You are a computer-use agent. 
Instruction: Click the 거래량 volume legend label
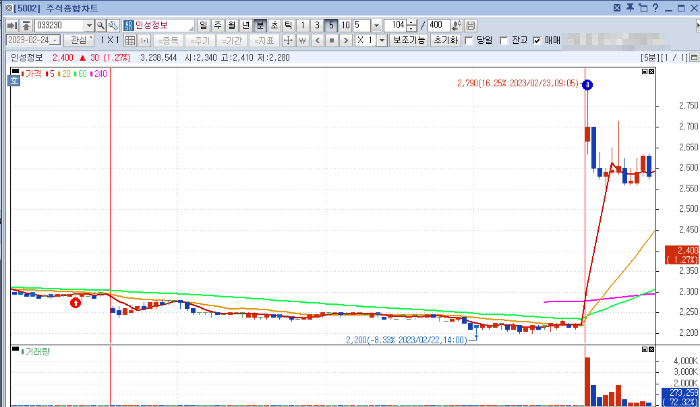point(36,352)
